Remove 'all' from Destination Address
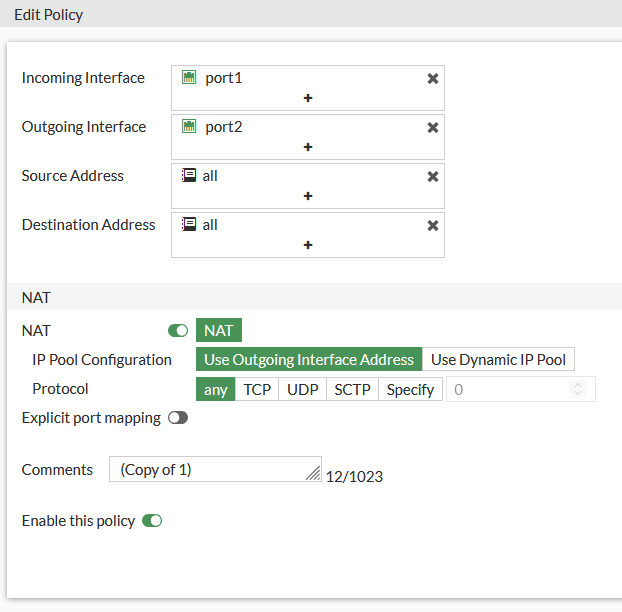 pyautogui.click(x=433, y=225)
